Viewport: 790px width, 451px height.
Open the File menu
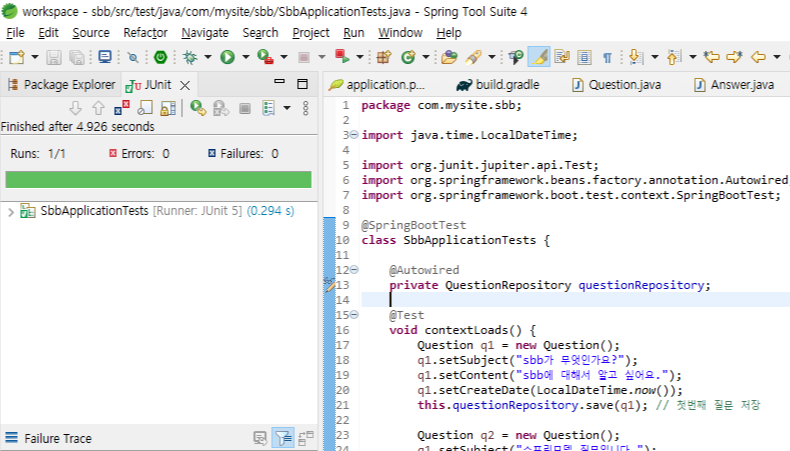(x=15, y=33)
